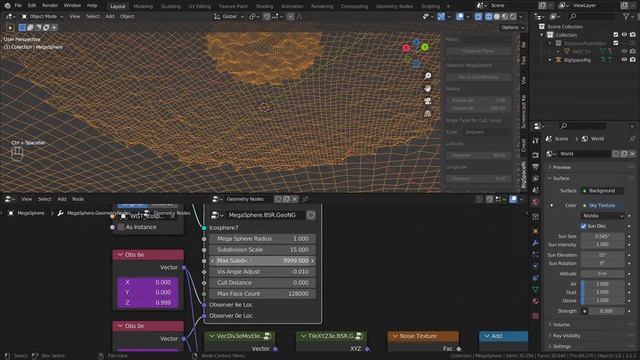
Task: Disable BigSpaceRig render camera icon
Action: 633,60
